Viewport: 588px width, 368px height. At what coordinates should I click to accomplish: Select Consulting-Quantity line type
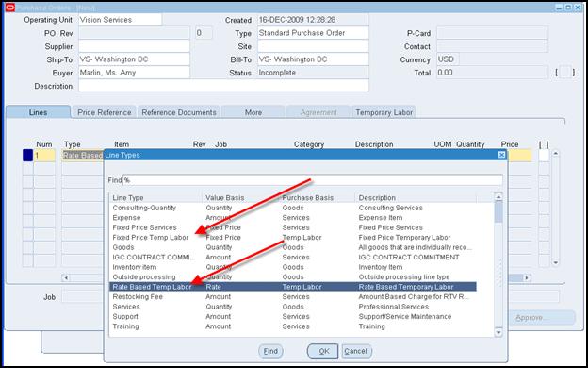(x=292, y=208)
